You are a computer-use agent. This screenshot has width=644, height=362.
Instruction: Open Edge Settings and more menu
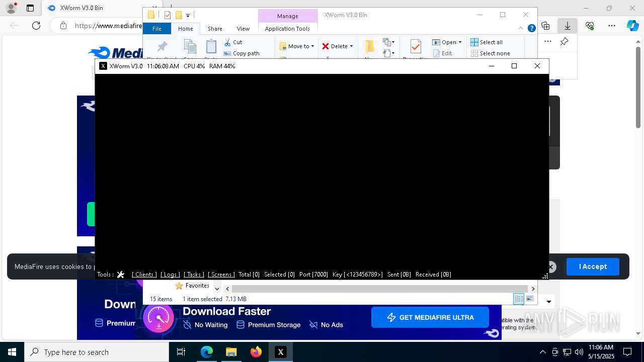coord(612,25)
